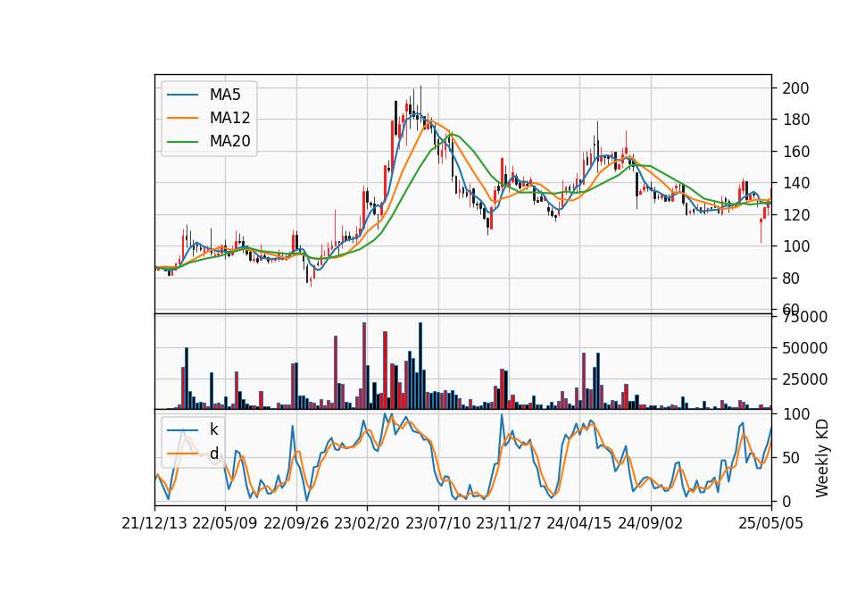Viewport: 857px width, 616px height.
Task: Click the Weekly KD axis title
Action: tap(822, 459)
